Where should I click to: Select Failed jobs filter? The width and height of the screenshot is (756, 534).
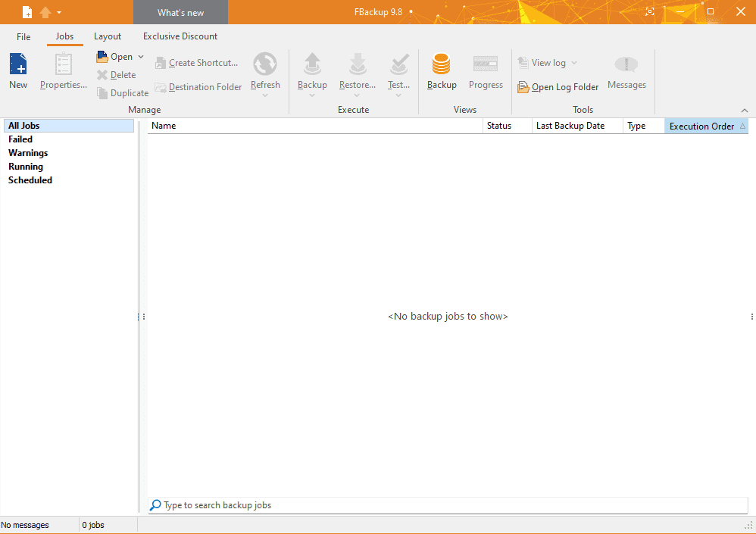pos(20,139)
